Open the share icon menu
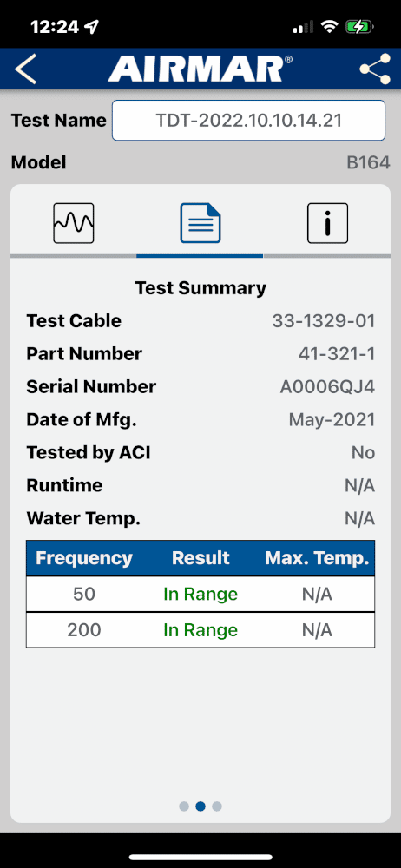The width and height of the screenshot is (401, 868). (374, 69)
